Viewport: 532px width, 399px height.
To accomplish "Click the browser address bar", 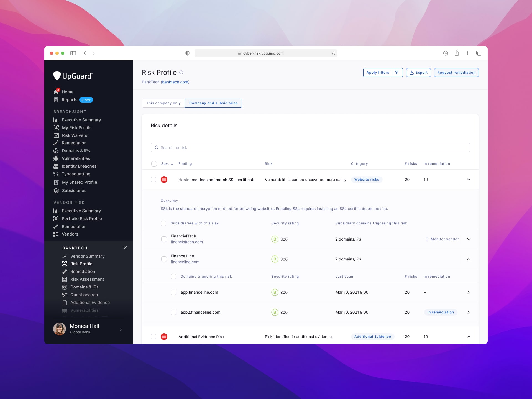I will coord(266,53).
